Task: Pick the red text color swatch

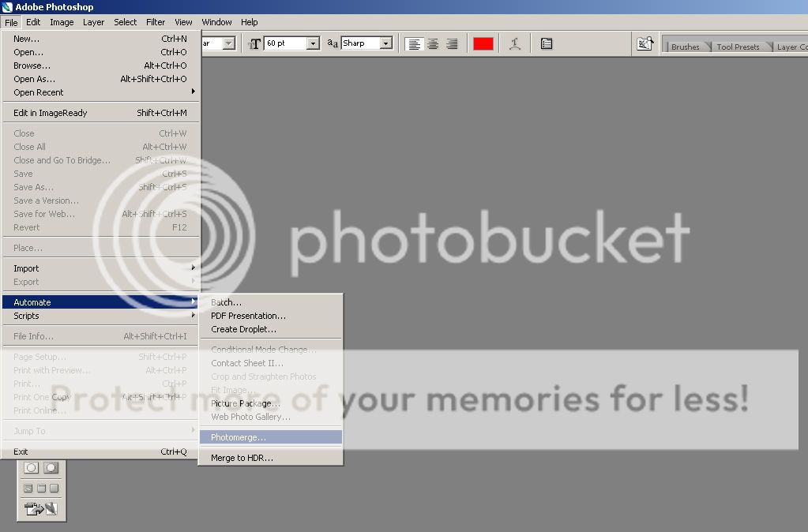Action: pos(483,43)
